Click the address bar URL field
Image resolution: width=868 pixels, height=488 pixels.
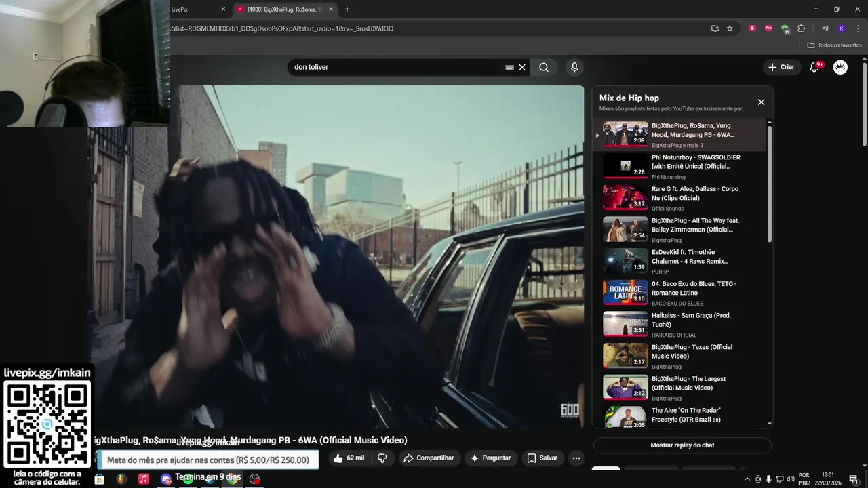tap(434, 28)
